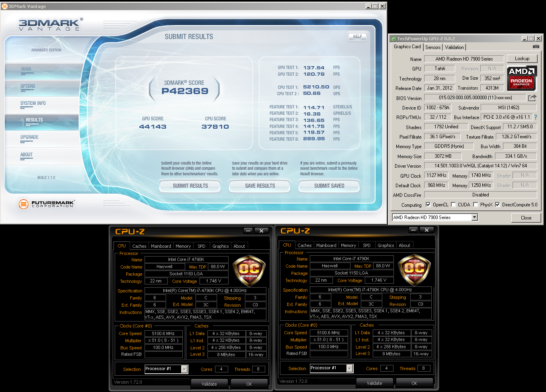Close the left CPU-Z window

pos(261,231)
